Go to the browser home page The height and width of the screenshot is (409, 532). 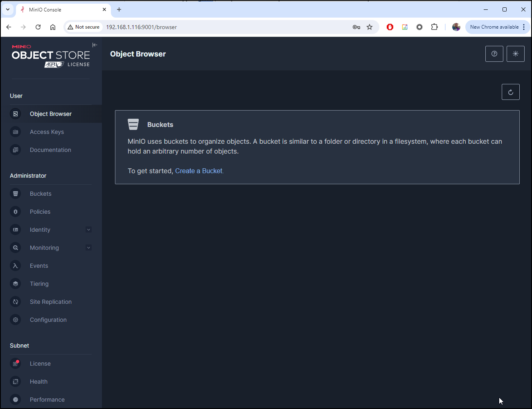coord(53,27)
